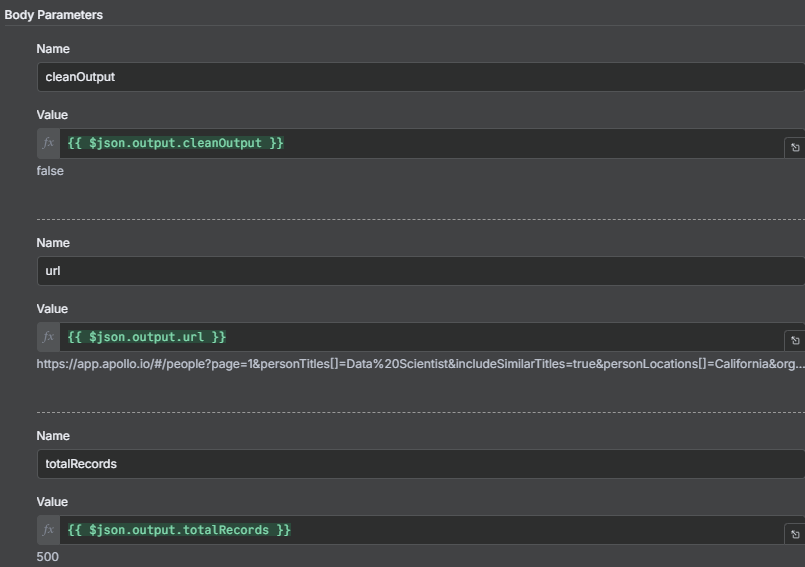This screenshot has width=805, height=567.
Task: Click the Value label above totalRecords expression
Action: [52, 502]
